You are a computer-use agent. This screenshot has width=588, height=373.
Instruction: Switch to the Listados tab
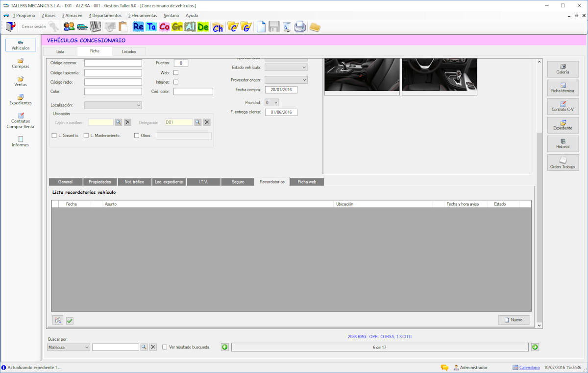coord(129,51)
